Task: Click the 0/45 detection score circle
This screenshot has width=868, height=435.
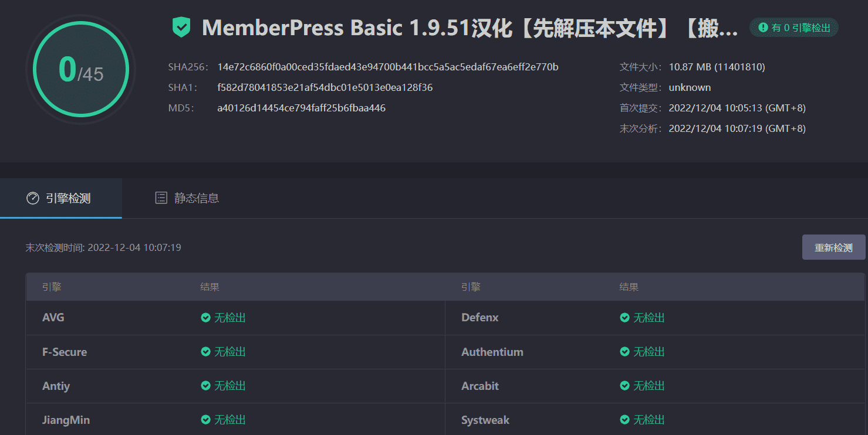Action: 81,69
